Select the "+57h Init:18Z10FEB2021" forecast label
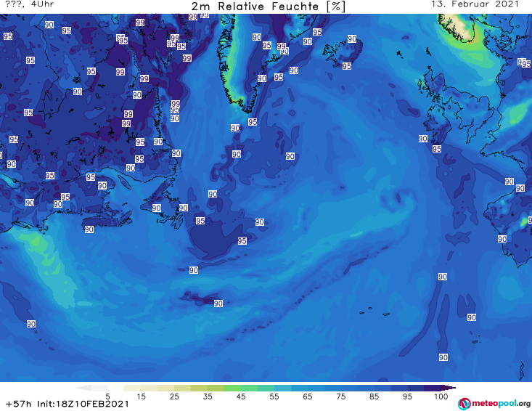The height and width of the screenshot is (411, 532). (x=67, y=404)
